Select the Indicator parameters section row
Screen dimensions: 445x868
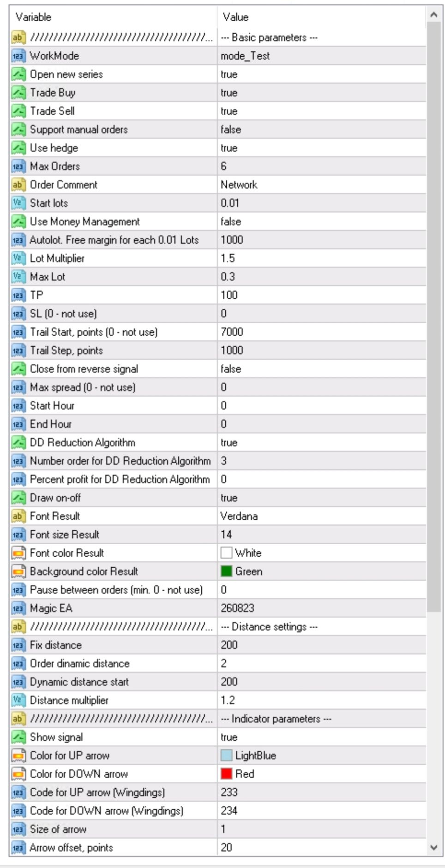coord(218,719)
